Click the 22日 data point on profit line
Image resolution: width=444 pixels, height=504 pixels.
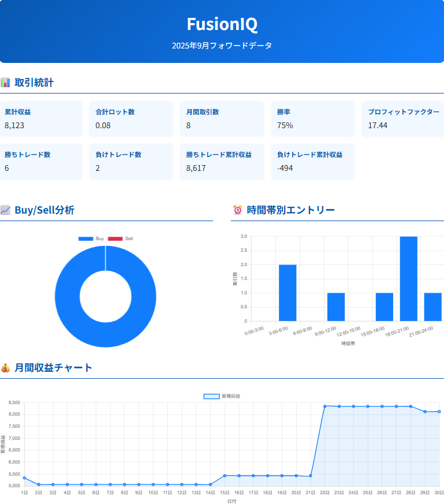(x=324, y=406)
